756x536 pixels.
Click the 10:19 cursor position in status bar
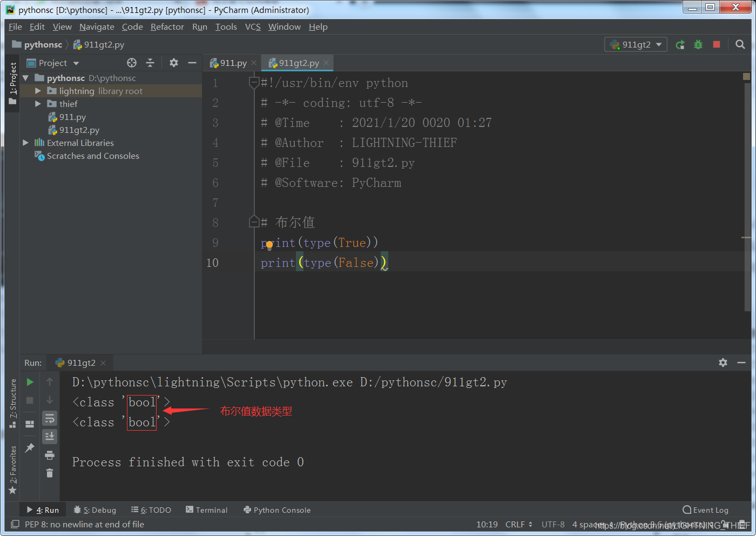(x=487, y=524)
